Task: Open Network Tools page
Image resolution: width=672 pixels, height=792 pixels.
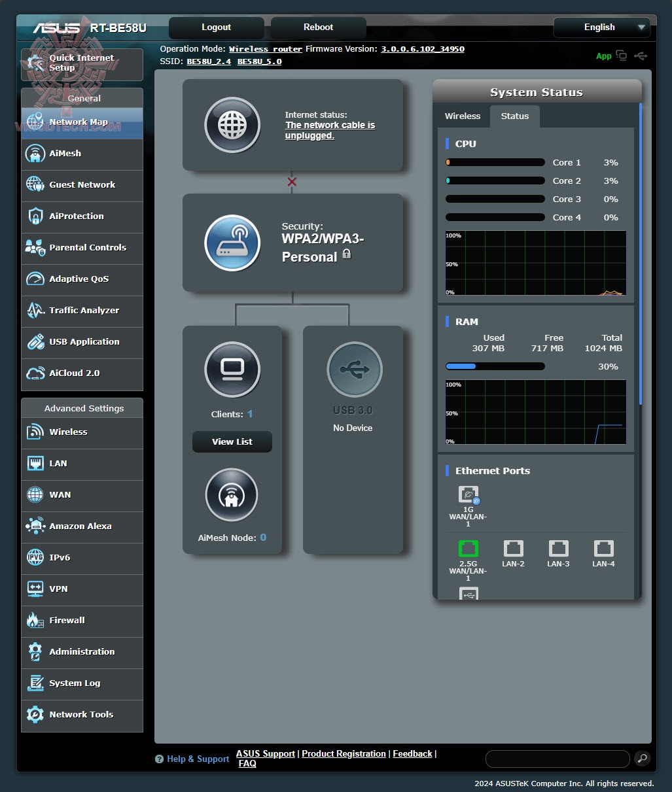Action: (x=82, y=715)
